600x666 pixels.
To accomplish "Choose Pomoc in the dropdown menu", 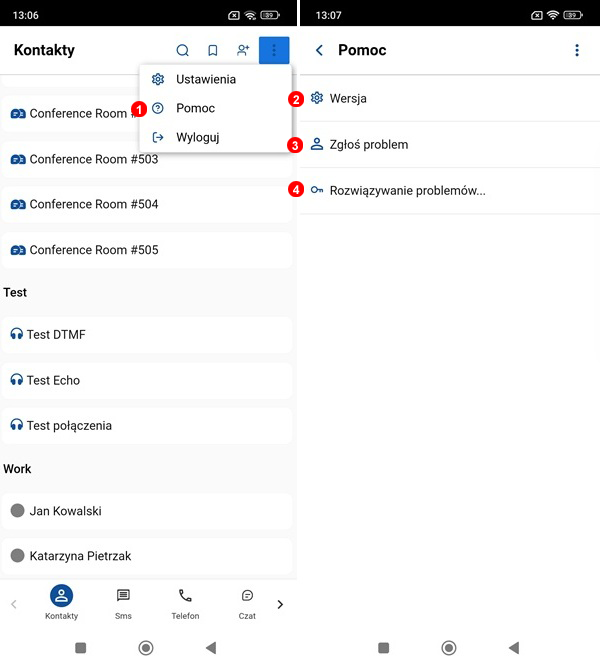I will click(x=195, y=108).
